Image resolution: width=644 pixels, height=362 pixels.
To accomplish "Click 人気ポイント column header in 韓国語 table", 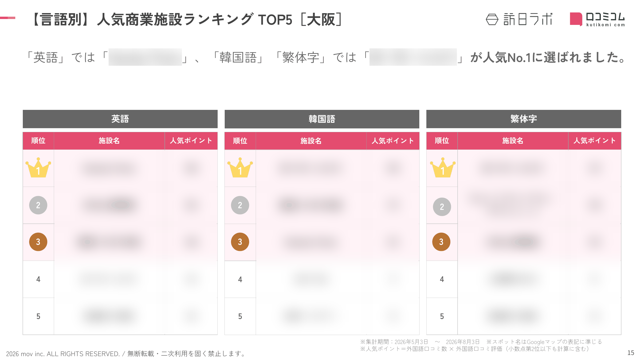I will pos(393,141).
